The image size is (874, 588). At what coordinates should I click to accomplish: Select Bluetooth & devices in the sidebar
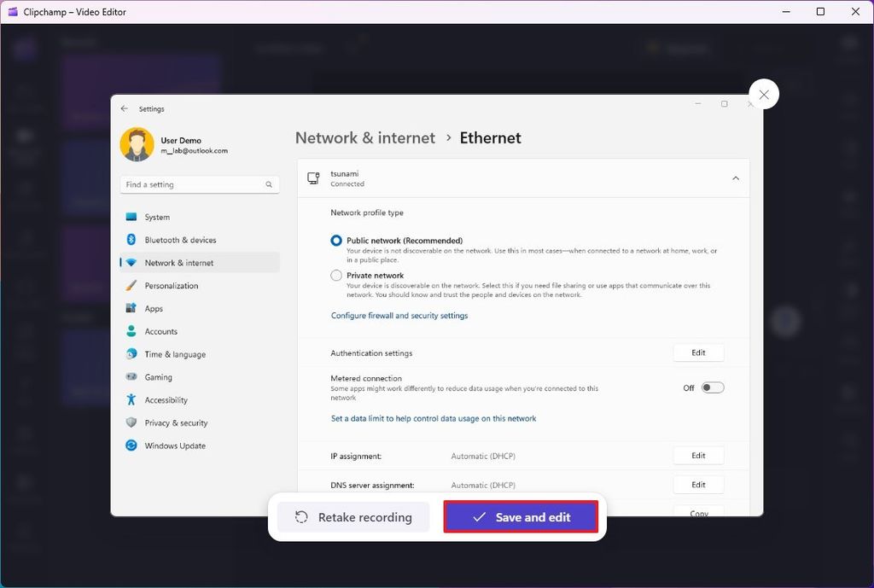click(x=179, y=240)
